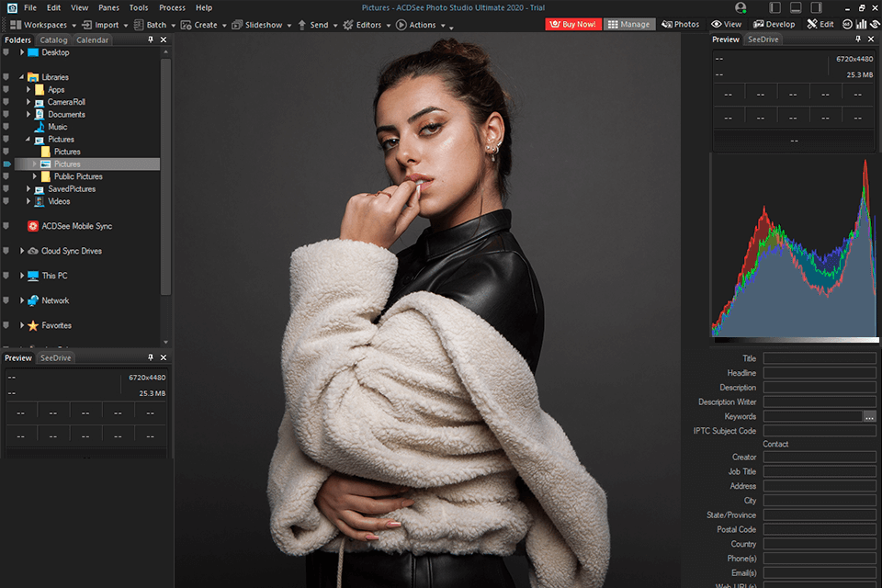This screenshot has height=588, width=882.
Task: Expand the Public Pictures folder
Action: 34,176
